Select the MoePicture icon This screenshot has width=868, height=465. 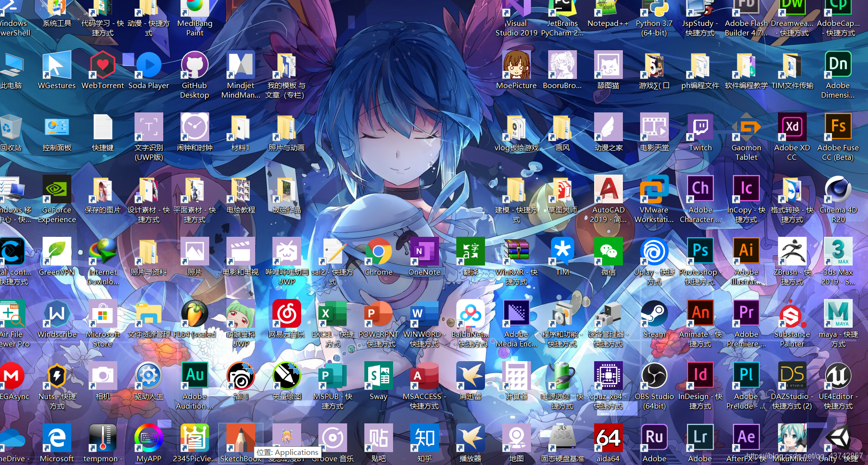[516, 65]
